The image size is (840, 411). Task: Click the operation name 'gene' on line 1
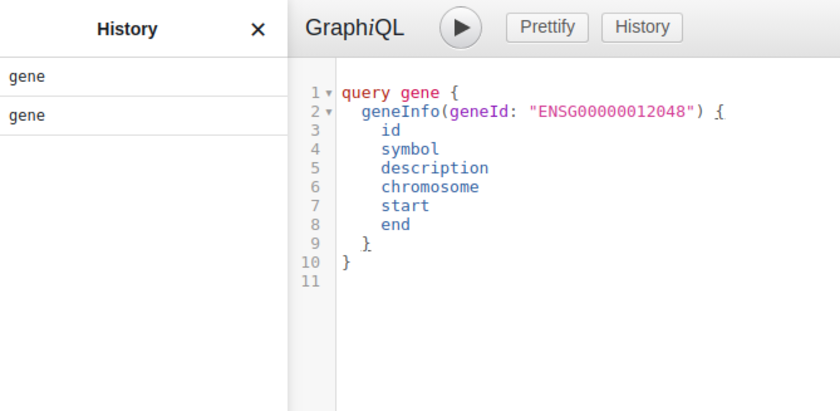click(419, 93)
